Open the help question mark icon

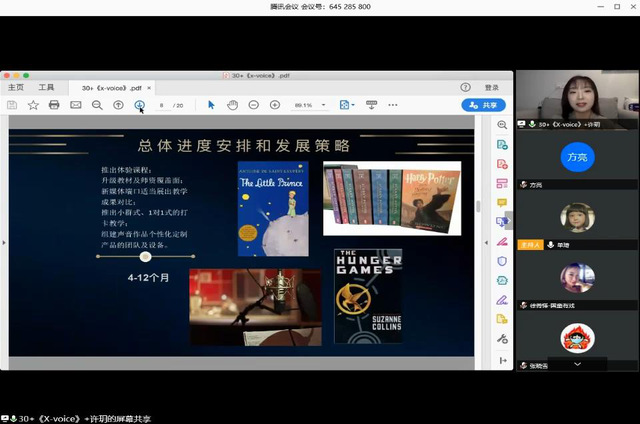click(465, 88)
